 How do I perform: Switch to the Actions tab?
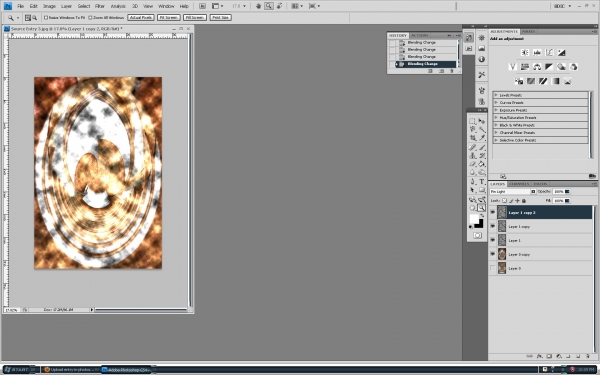click(x=420, y=35)
